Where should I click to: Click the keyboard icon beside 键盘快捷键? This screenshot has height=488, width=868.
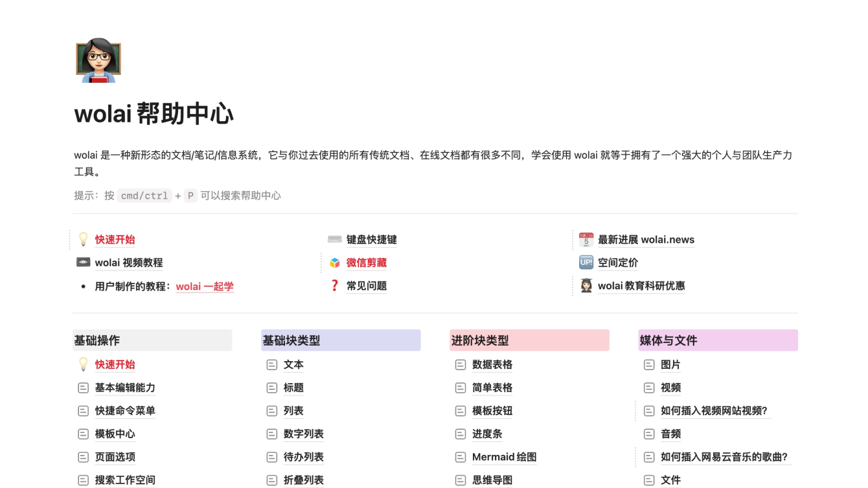pos(334,239)
